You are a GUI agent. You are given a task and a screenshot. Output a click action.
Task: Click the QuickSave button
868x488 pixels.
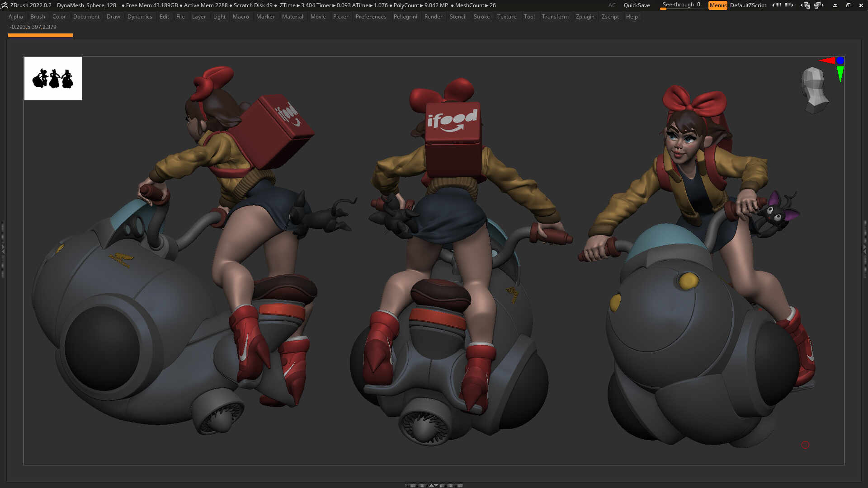pyautogui.click(x=637, y=5)
